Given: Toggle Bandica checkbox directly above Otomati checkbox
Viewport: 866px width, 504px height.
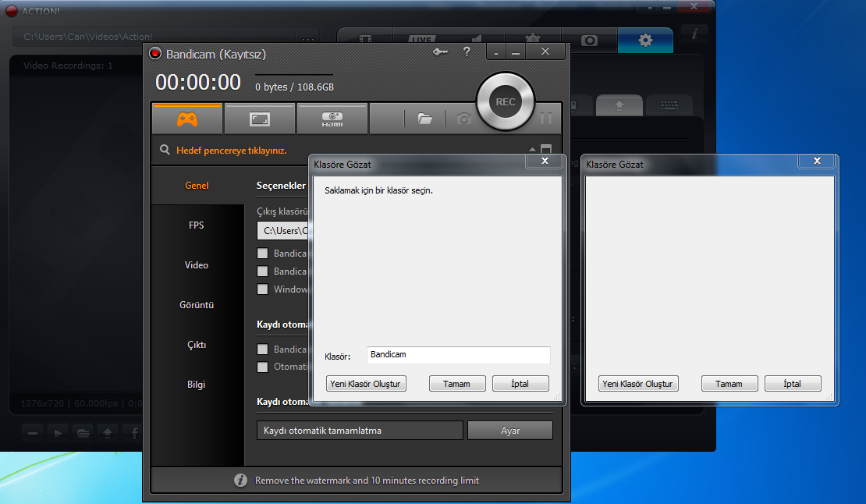Looking at the screenshot, I should click(x=262, y=349).
